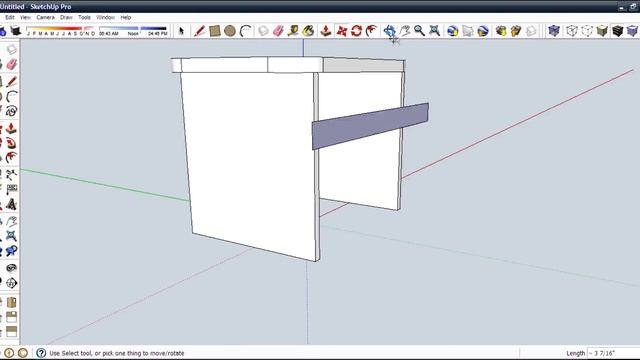Select the Freehand tool
Screen dimensions: 640x360
click(11, 111)
